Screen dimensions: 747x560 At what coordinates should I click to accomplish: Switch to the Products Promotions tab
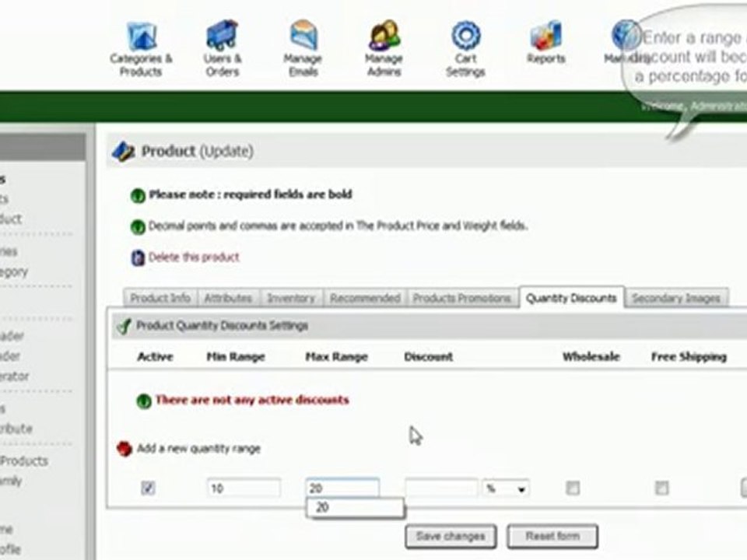pyautogui.click(x=461, y=299)
